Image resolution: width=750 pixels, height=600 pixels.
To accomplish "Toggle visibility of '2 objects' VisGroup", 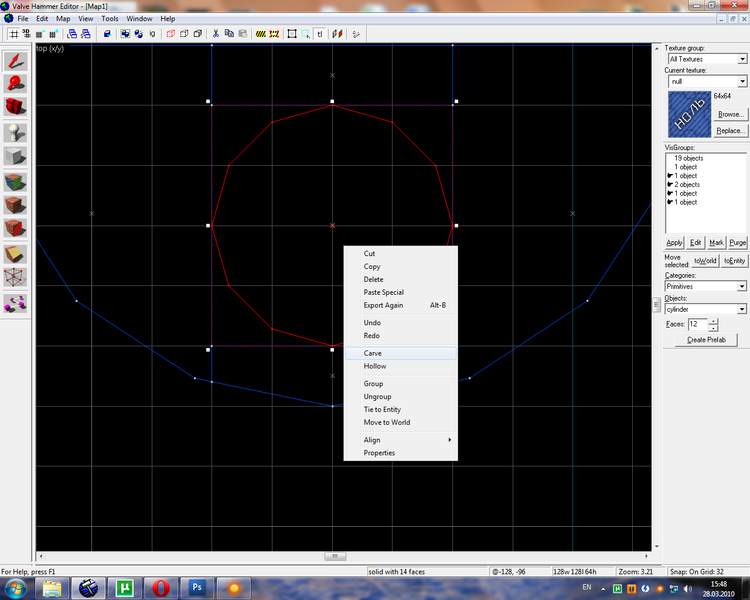I will pos(670,185).
